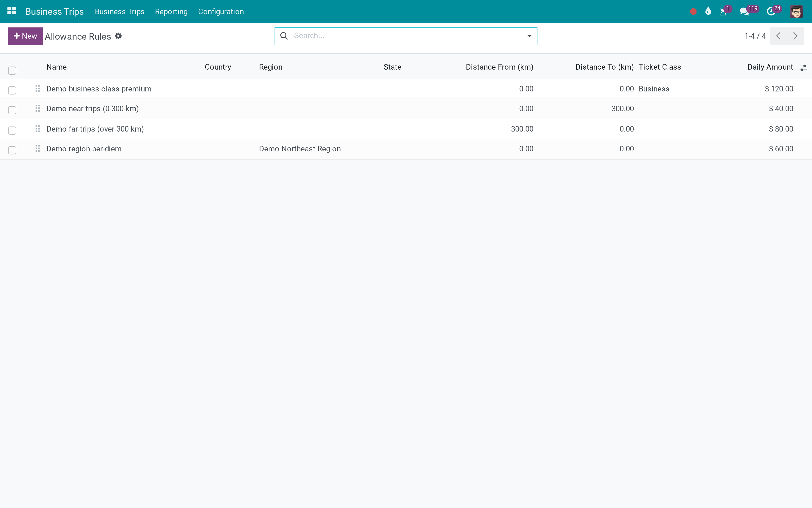The width and height of the screenshot is (812, 508).
Task: Click the red recording indicator icon
Action: pyautogui.click(x=693, y=12)
